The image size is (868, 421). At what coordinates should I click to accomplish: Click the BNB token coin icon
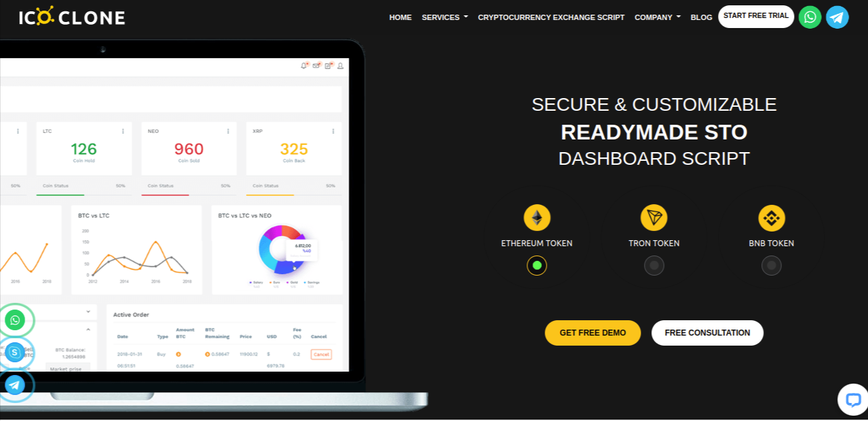tap(771, 218)
